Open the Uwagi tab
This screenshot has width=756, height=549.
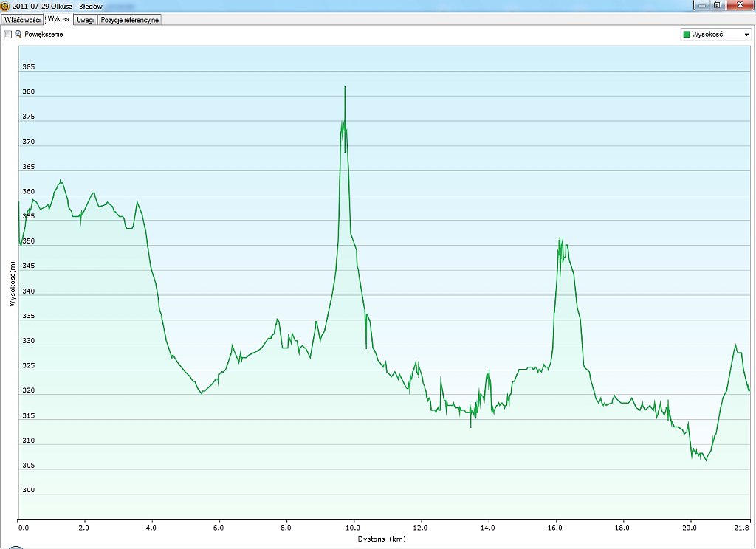point(85,20)
